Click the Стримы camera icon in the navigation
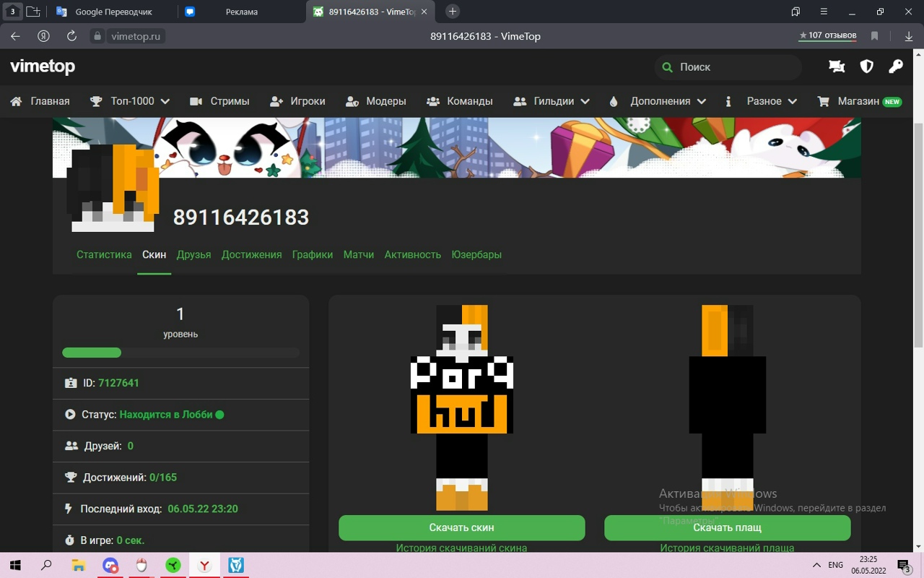924x578 pixels. click(196, 101)
